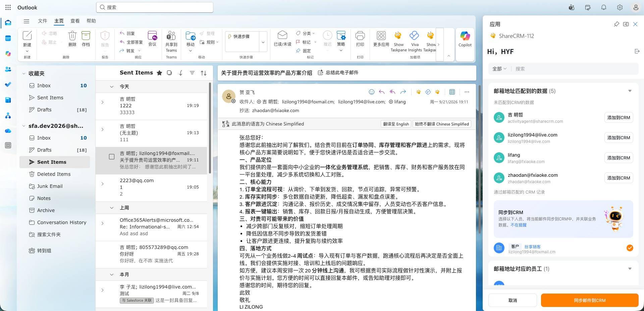This screenshot has width=644, height=311.
Task: Favorite the Sent Items folder star
Action: coord(159,73)
